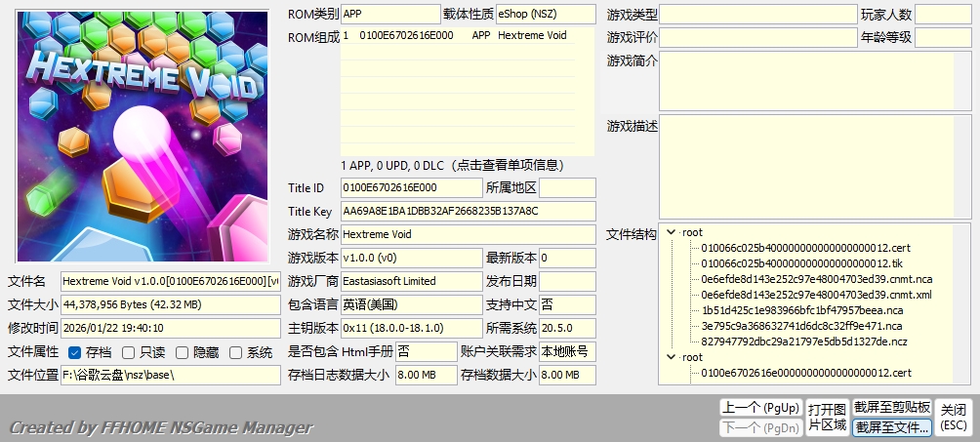Click 截屏至剪贴板 to copy screenshot
Viewport: 980px width, 442px height.
click(891, 407)
